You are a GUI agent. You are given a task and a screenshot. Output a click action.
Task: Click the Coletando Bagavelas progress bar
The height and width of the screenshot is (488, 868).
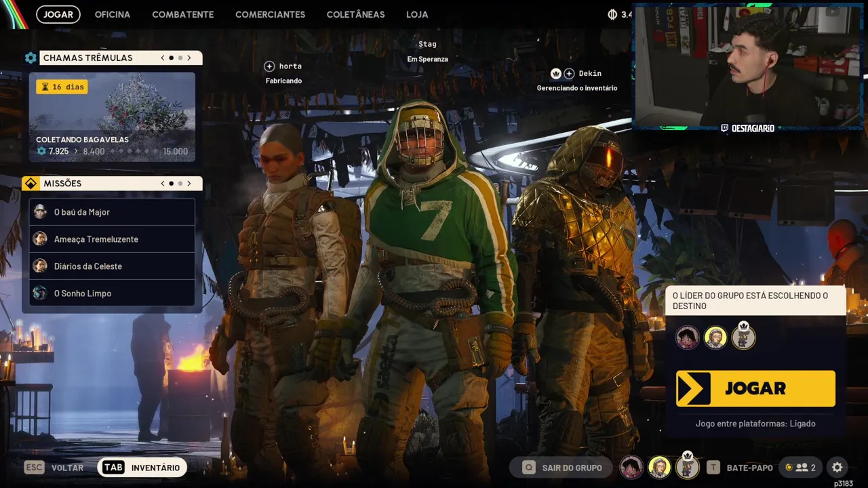134,152
